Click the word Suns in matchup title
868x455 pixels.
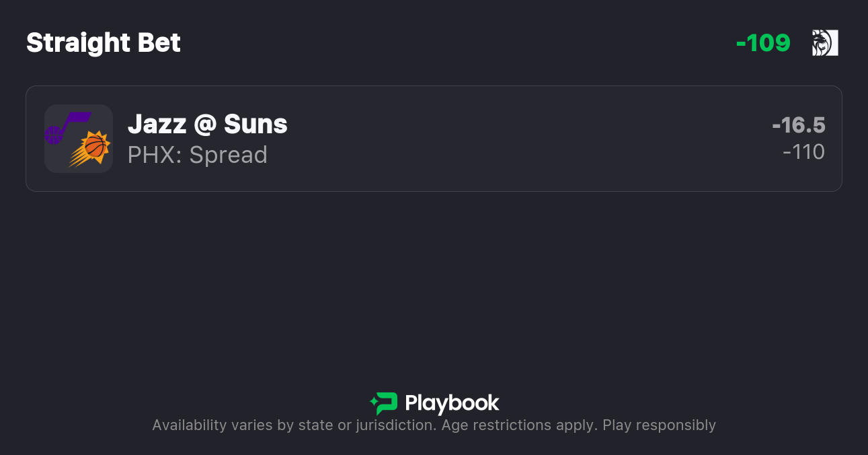click(255, 125)
